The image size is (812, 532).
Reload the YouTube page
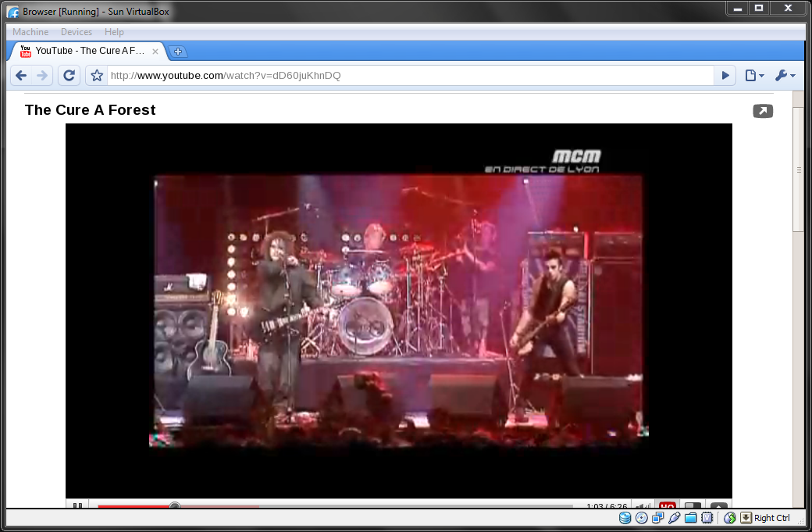(x=69, y=76)
